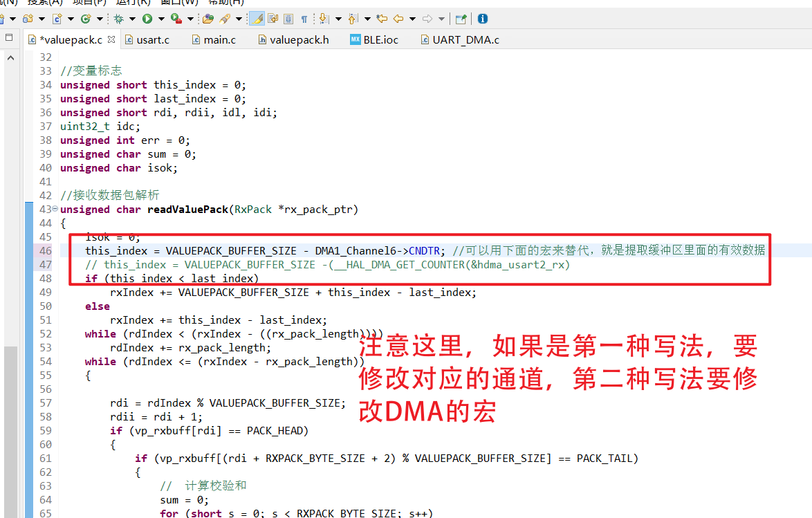Open the search dropdown arrow

point(239,19)
